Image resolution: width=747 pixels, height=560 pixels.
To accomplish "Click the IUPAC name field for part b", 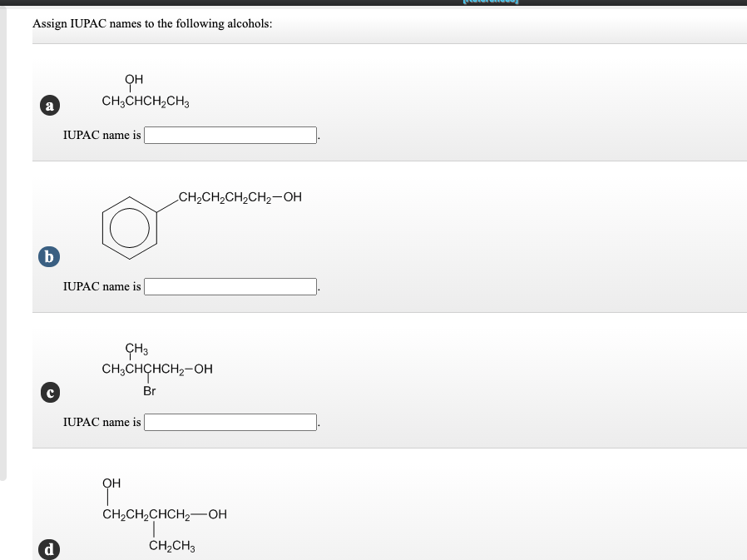I will (229, 286).
